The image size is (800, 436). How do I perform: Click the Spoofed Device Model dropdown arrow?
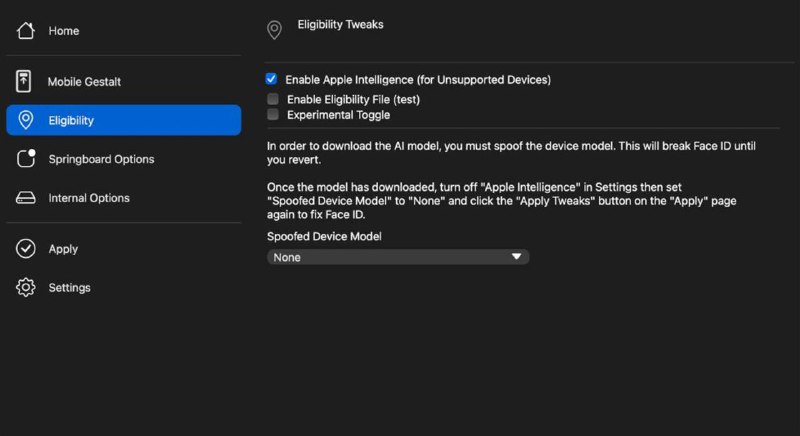tap(516, 257)
